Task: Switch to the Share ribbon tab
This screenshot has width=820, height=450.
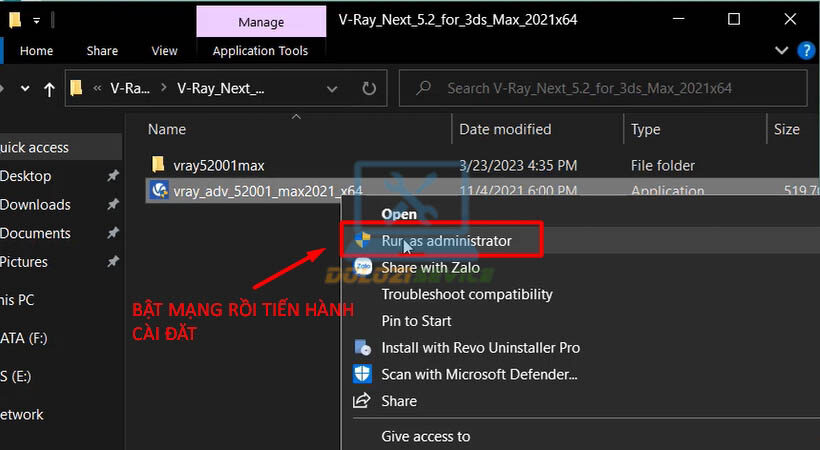Action: (x=102, y=51)
